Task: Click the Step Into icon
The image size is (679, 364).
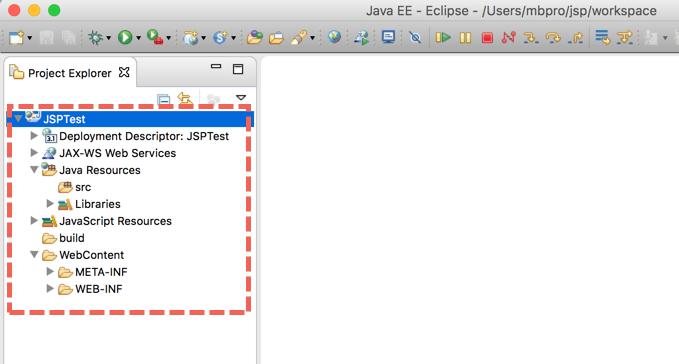Action: (531, 38)
